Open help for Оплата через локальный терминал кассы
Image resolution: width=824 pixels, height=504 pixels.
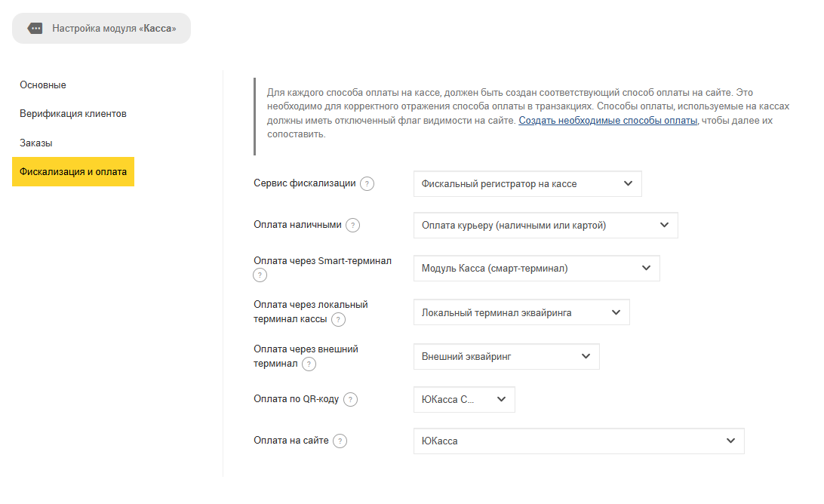[x=338, y=320]
